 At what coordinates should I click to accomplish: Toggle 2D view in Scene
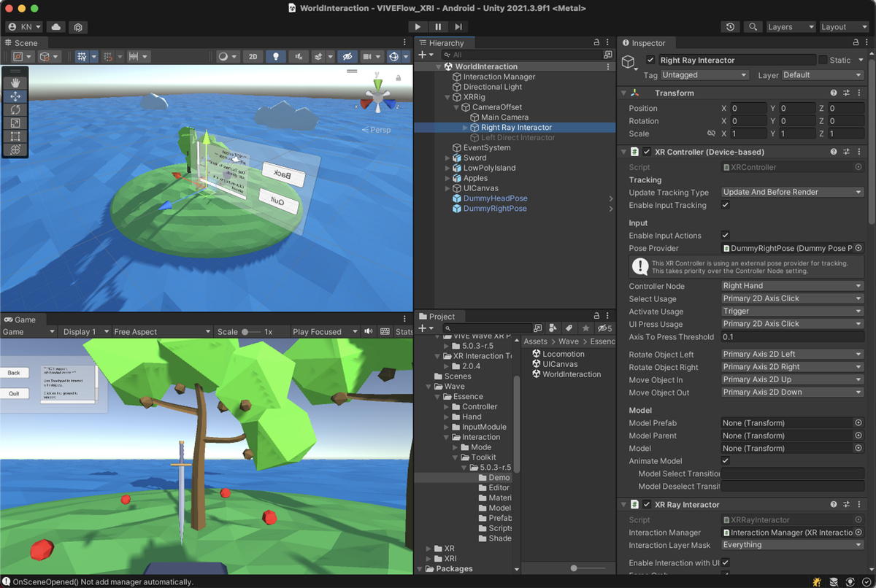click(x=253, y=56)
